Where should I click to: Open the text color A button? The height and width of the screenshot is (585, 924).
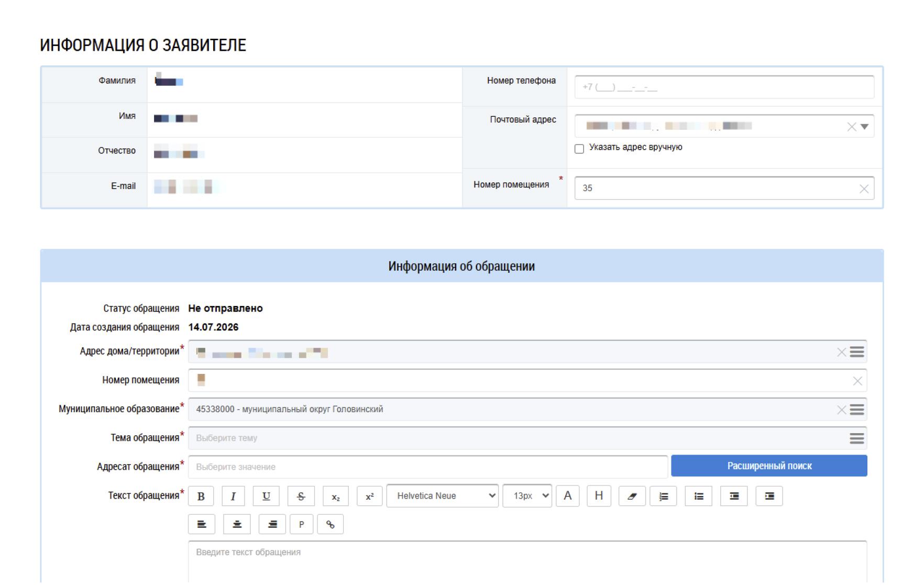[568, 495]
